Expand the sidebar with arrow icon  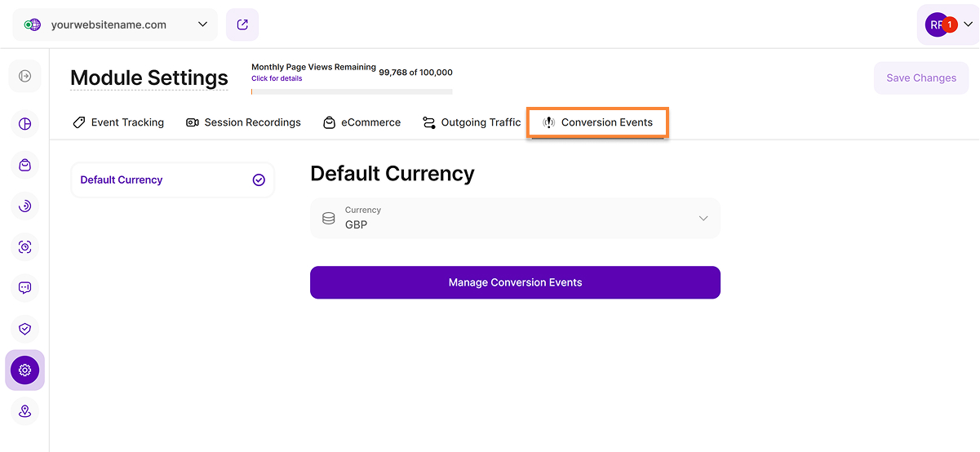[x=24, y=76]
